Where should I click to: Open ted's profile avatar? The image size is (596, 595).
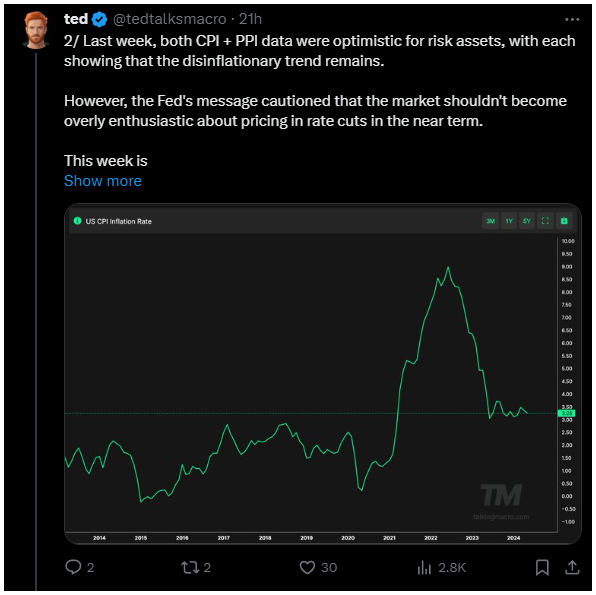click(36, 30)
